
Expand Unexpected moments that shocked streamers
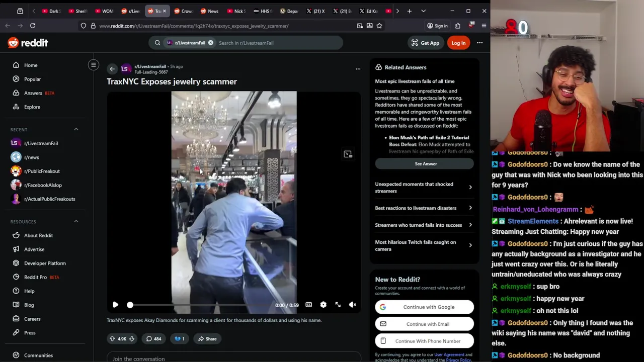[424, 188]
